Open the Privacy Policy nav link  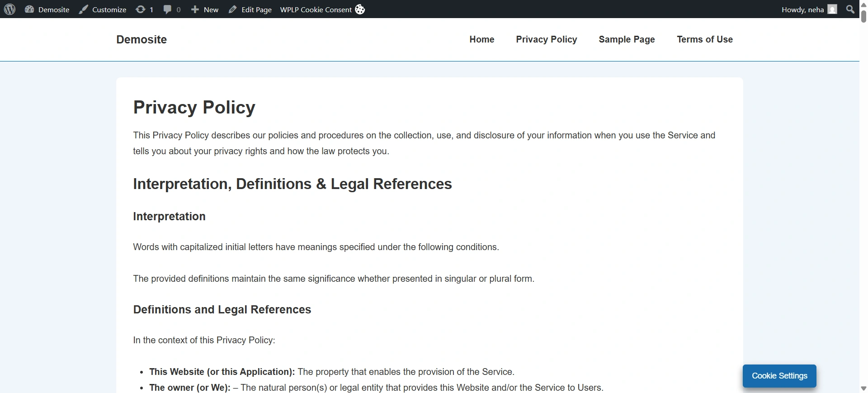[x=547, y=39]
